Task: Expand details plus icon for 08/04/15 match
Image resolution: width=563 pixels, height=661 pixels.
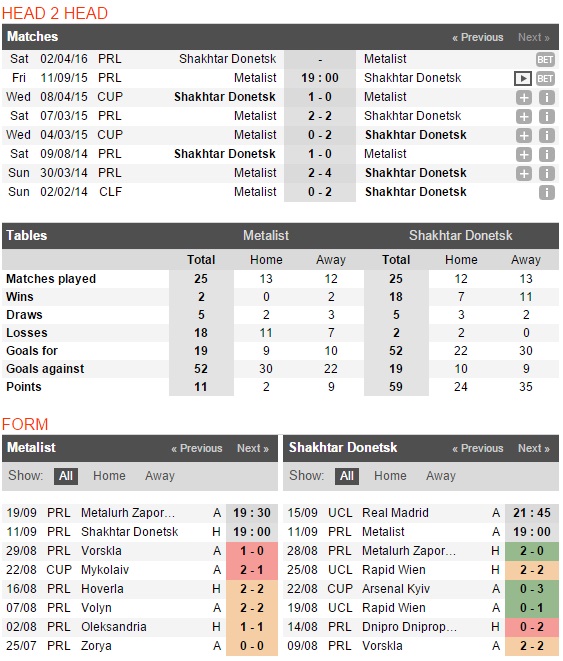Action: coord(524,97)
